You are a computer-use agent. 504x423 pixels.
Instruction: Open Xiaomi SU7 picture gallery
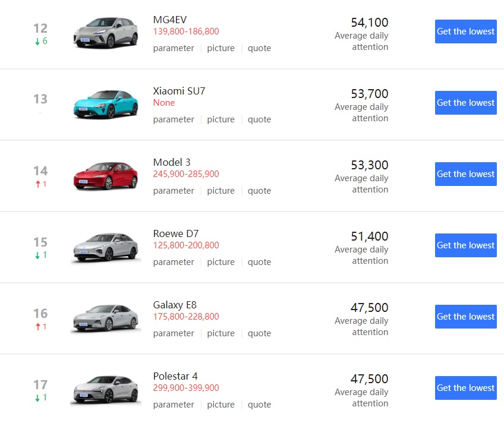coord(220,119)
